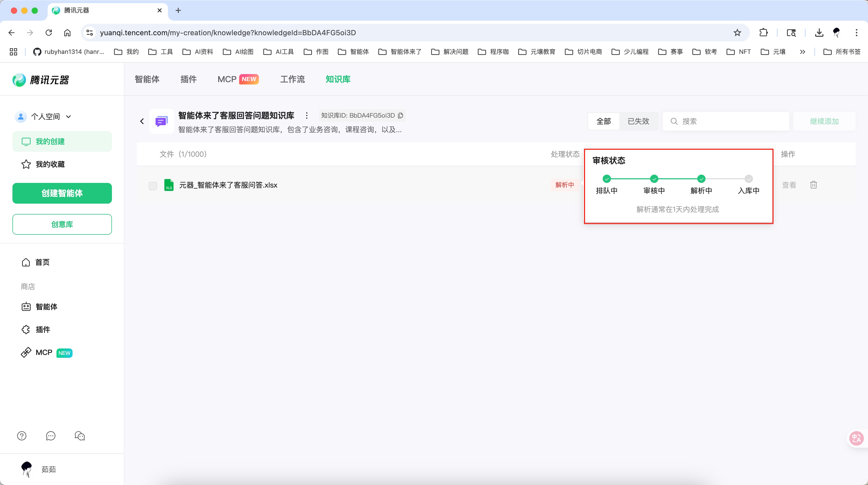The width and height of the screenshot is (868, 485).
Task: Click 继续添加 to add more files
Action: [824, 121]
